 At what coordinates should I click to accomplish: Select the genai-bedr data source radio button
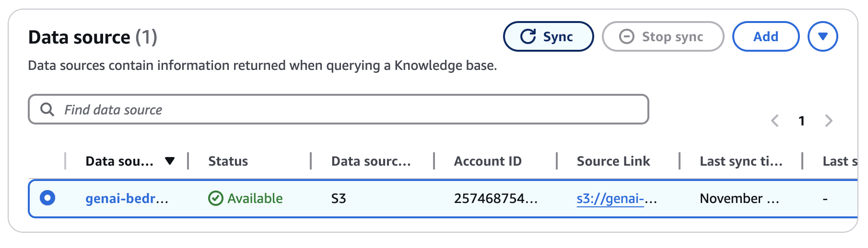coord(47,198)
